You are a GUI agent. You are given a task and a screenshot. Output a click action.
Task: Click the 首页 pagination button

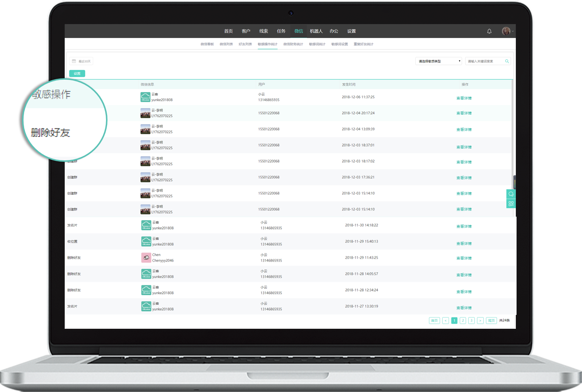click(434, 320)
